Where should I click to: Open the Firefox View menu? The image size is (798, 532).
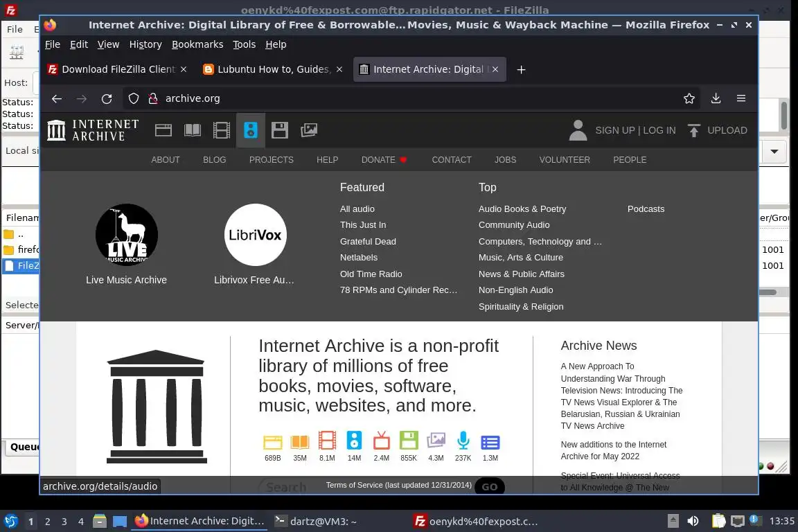coord(108,45)
